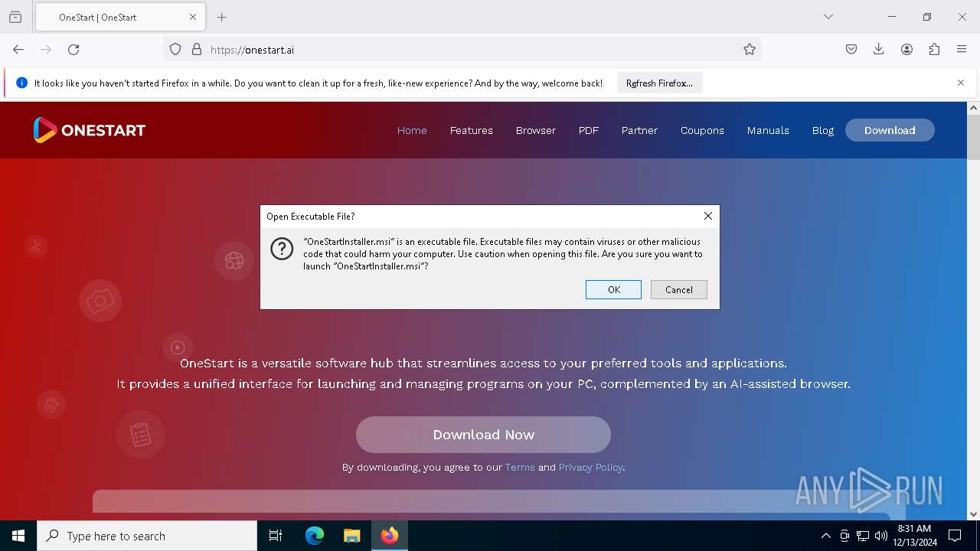Close the Open Executable File dialog
Viewport: 980px width, 551px height.
(708, 216)
